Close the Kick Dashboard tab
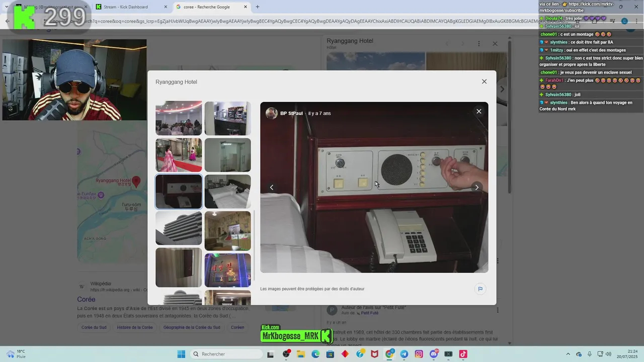Image resolution: width=644 pixels, height=362 pixels. click(165, 7)
